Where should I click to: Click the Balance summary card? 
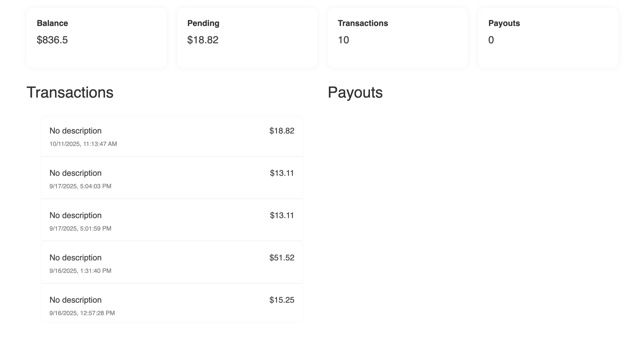[x=97, y=38]
